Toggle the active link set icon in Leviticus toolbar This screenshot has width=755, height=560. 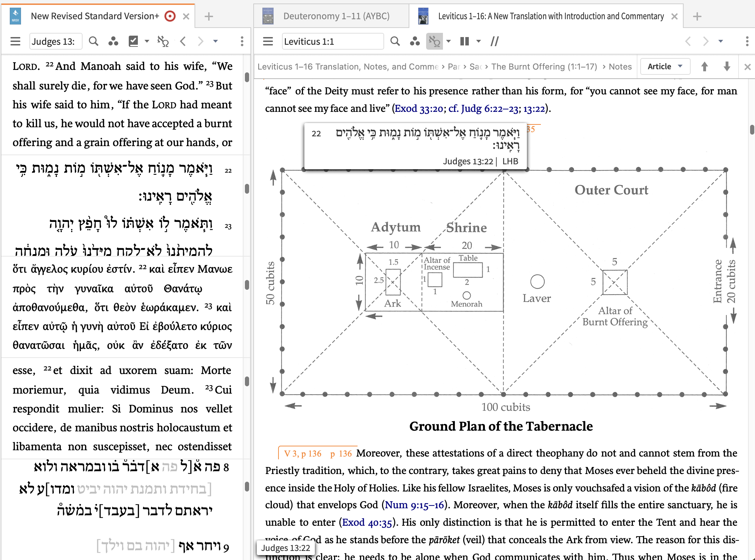coord(435,41)
